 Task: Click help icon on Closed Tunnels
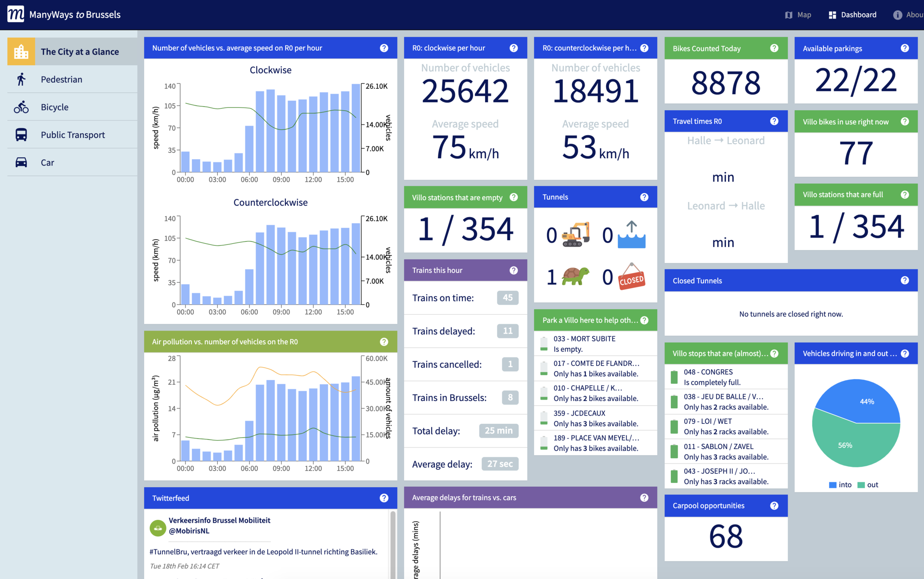click(x=905, y=280)
